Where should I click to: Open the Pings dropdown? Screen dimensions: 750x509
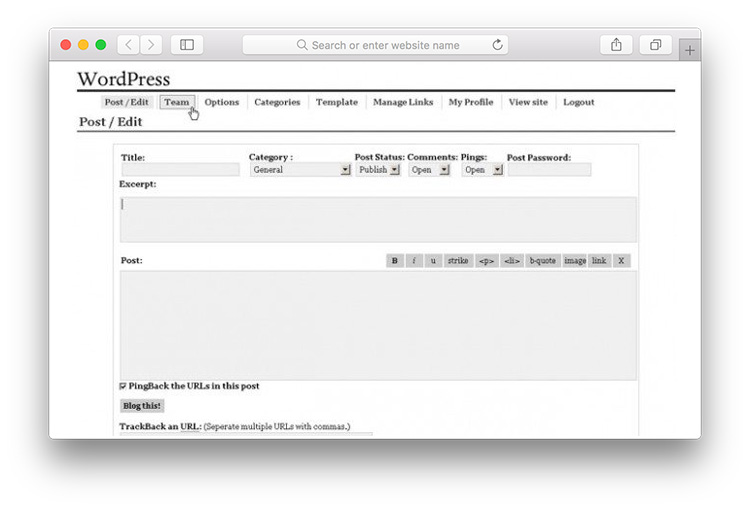click(483, 170)
